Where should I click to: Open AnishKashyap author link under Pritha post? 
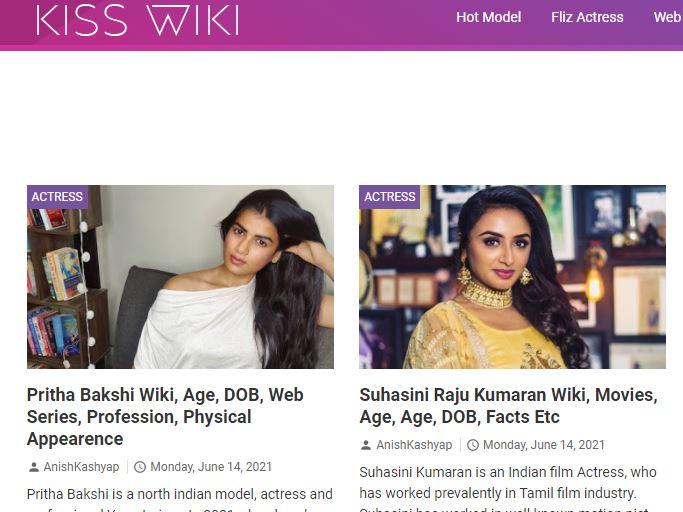[81, 467]
